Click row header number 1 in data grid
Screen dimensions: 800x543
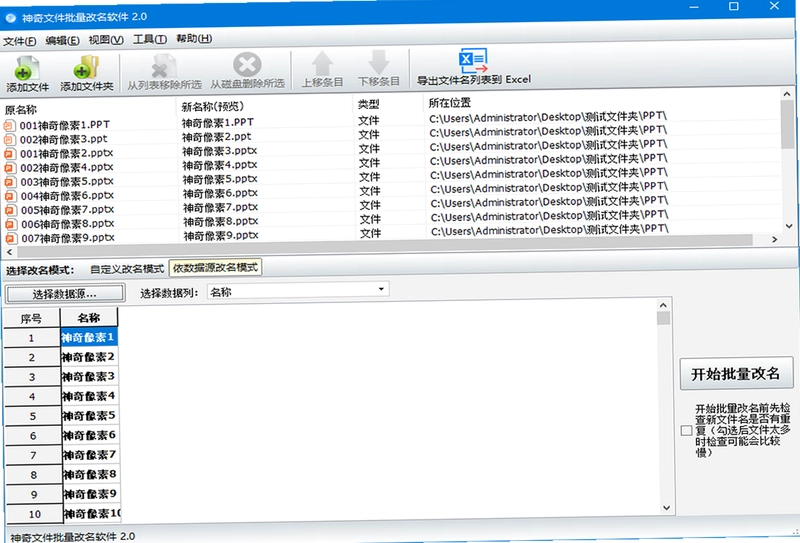[32, 338]
